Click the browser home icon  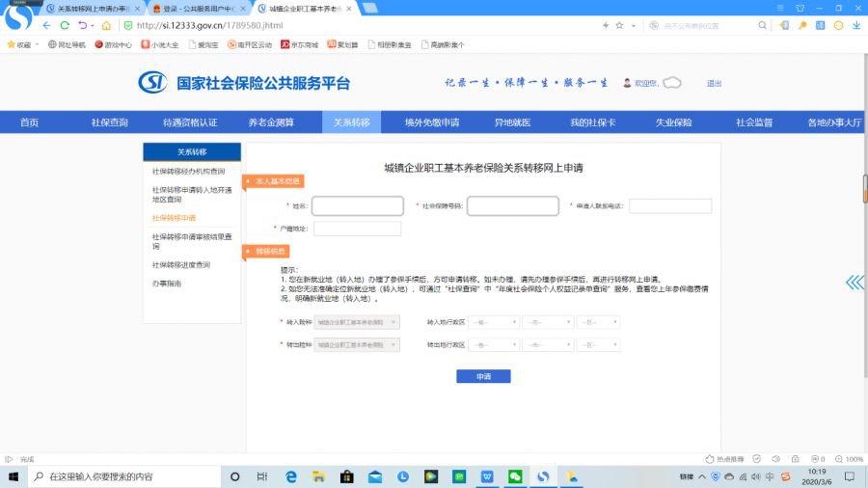[106, 25]
